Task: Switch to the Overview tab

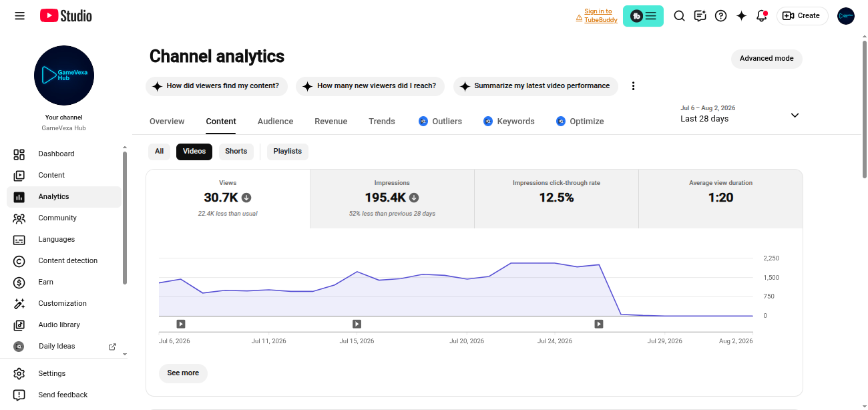Action: point(167,122)
